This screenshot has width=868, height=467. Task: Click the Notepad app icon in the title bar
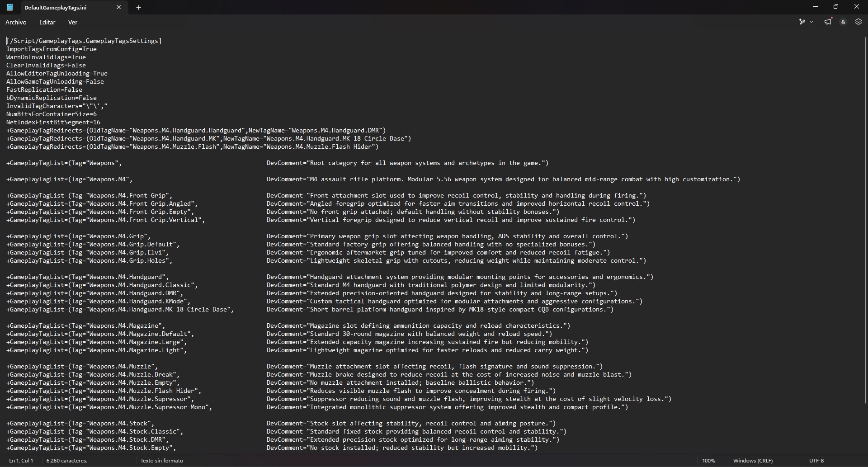pos(10,7)
